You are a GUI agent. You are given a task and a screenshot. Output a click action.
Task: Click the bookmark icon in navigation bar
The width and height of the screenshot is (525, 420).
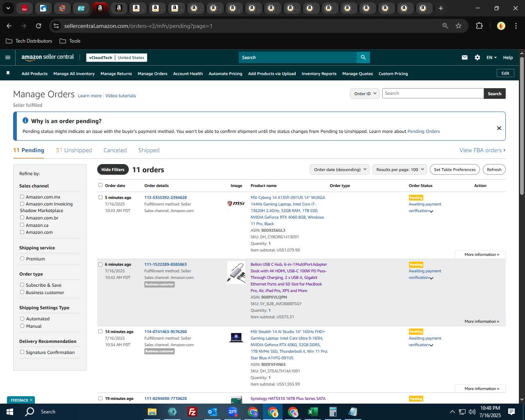click(x=8, y=73)
